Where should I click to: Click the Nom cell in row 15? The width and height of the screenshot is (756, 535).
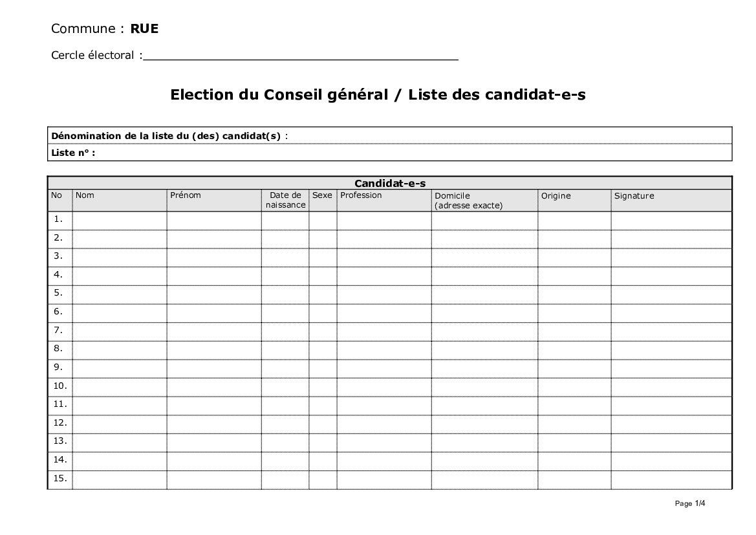click(x=120, y=479)
